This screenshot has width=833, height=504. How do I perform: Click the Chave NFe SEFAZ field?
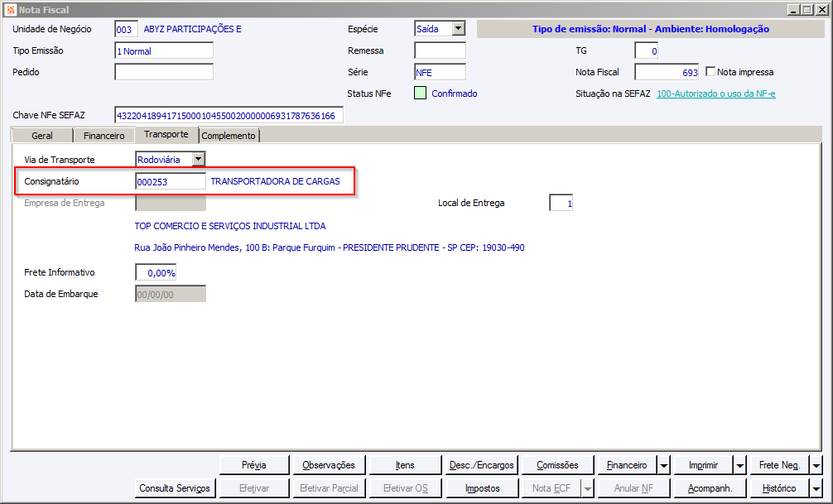[x=229, y=115]
